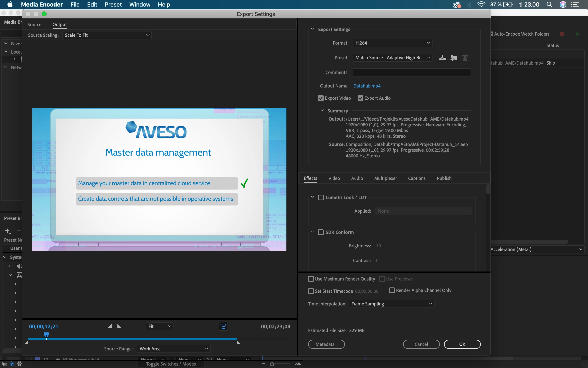This screenshot has width=588, height=368.
Task: Open Spotlight search in the menu bar
Action: 550,5
